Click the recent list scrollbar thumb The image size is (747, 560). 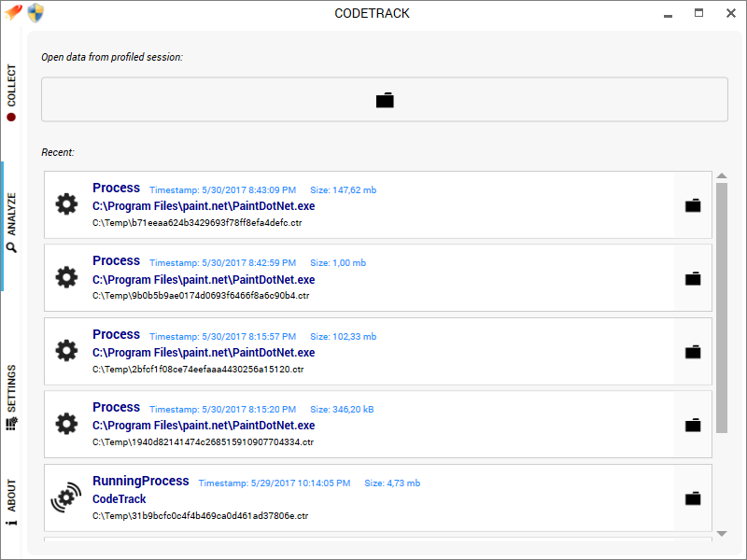pyautogui.click(x=722, y=308)
